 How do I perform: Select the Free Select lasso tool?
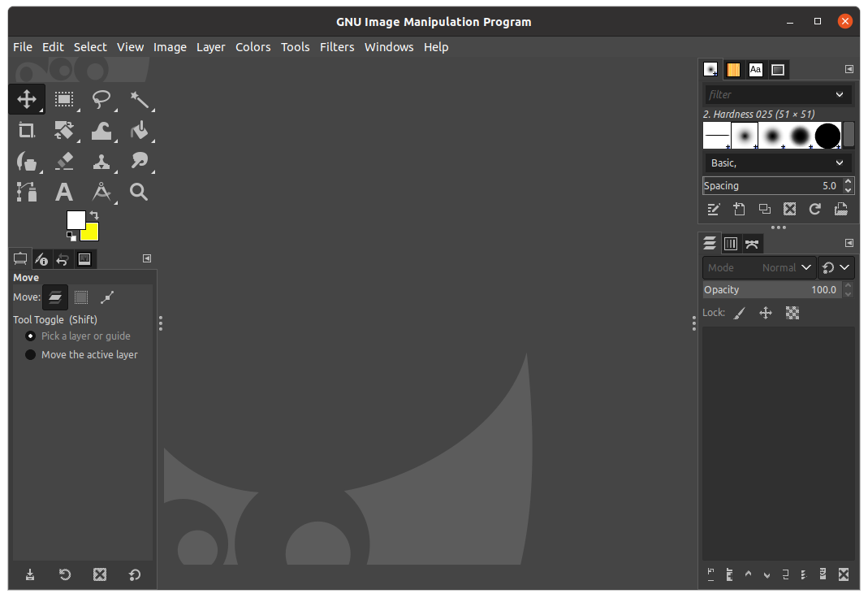[x=101, y=100]
